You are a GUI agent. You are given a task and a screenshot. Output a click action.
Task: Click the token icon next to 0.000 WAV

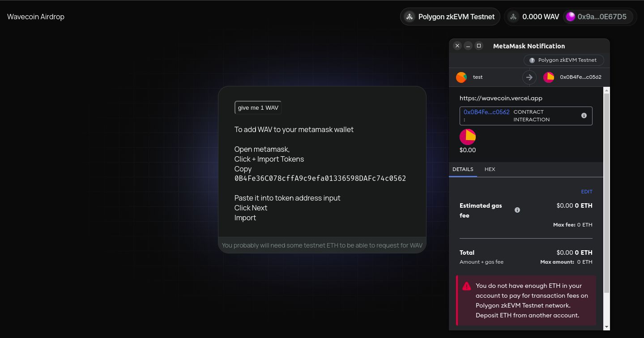[x=513, y=17]
